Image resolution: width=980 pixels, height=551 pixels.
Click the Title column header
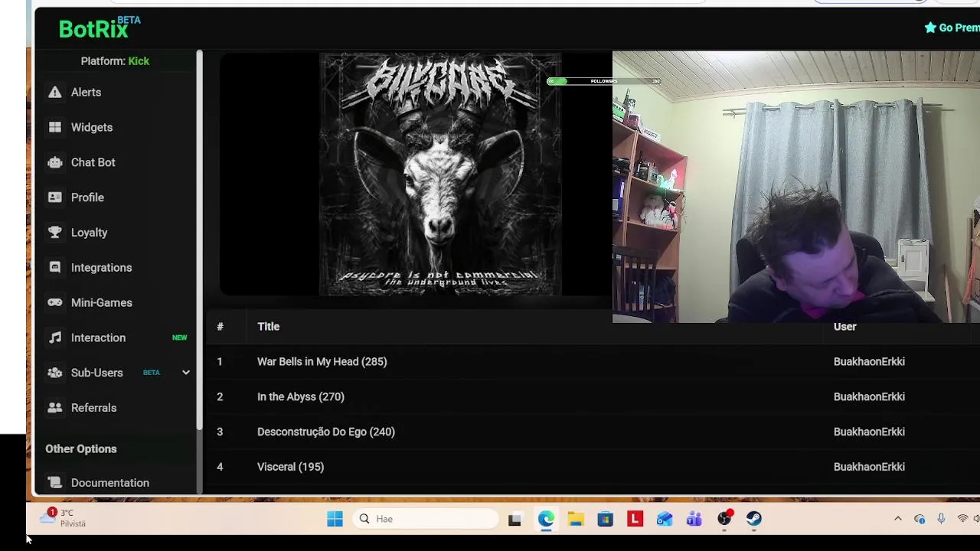(268, 327)
